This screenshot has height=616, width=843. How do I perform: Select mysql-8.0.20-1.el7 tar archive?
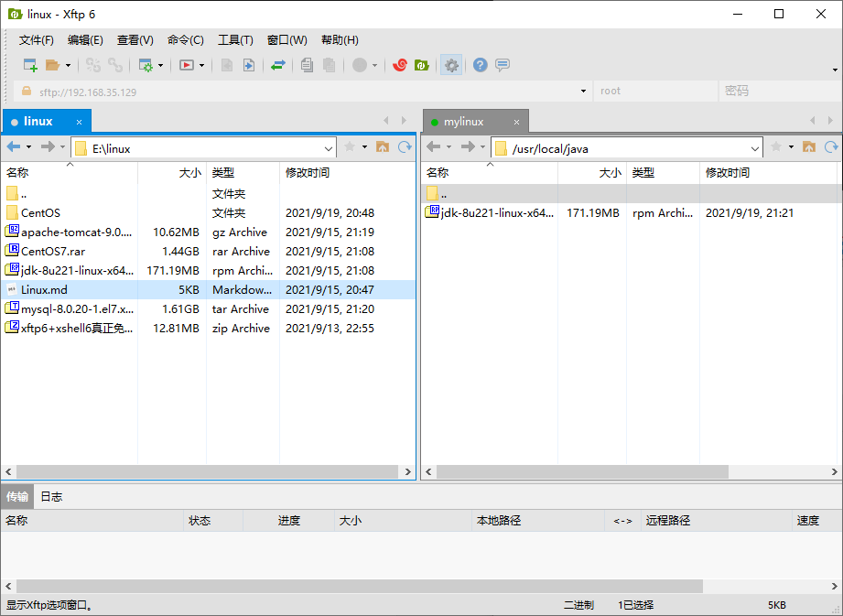[208, 309]
